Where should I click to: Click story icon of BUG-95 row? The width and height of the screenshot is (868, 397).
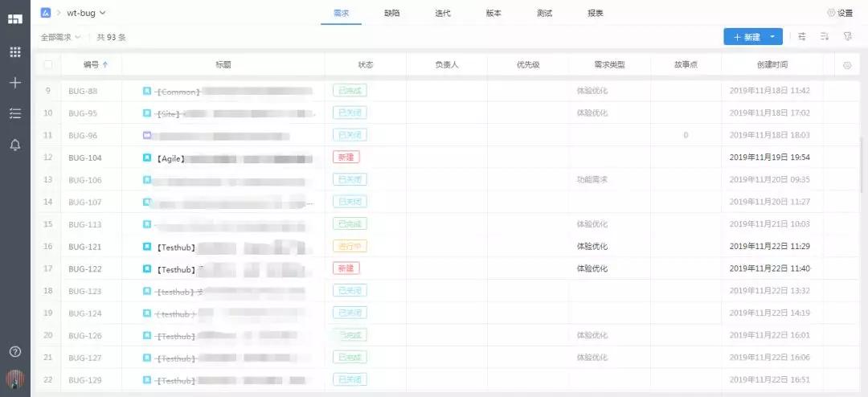click(147, 113)
